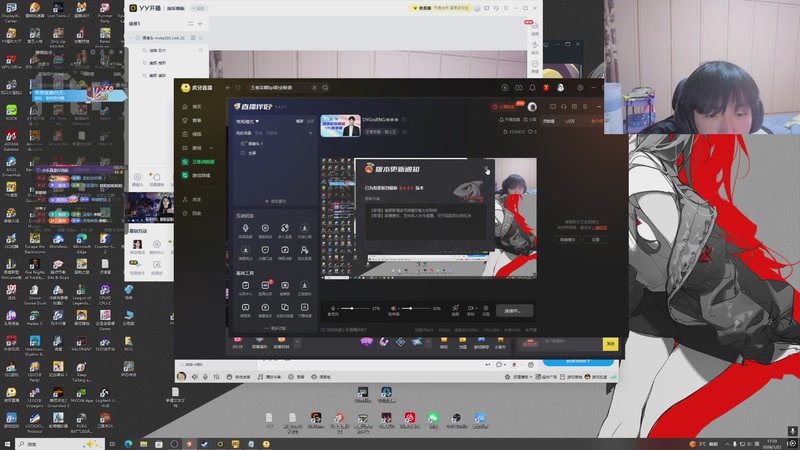800x450 pixels.
Task: Open the 常规模式 mode dropdown
Action: pyautogui.click(x=247, y=121)
